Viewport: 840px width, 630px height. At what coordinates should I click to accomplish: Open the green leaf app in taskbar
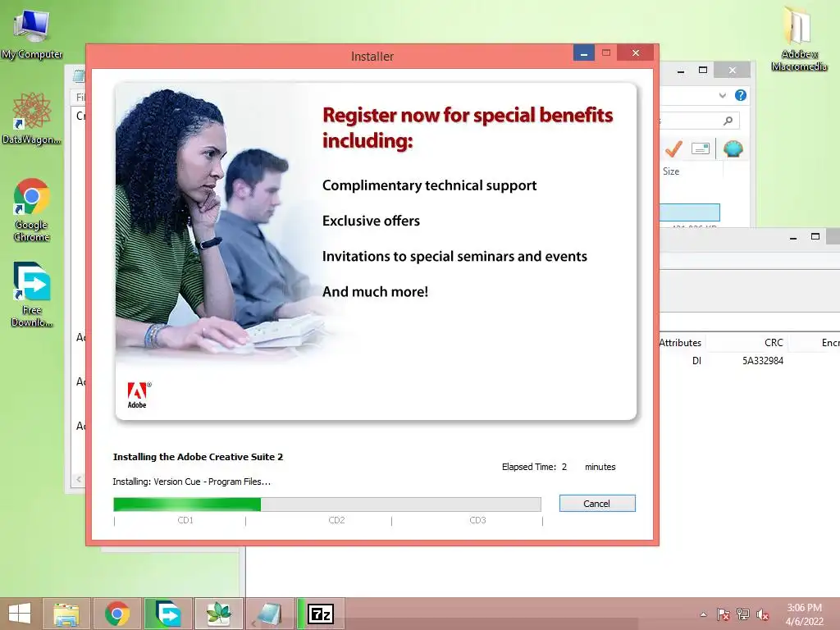tap(218, 614)
